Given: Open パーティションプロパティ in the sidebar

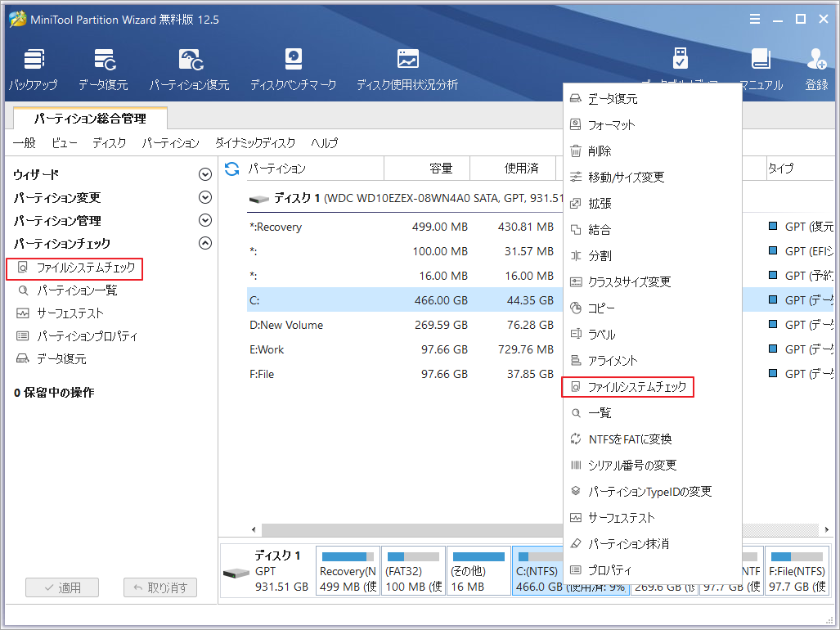Looking at the screenshot, I should (77, 336).
